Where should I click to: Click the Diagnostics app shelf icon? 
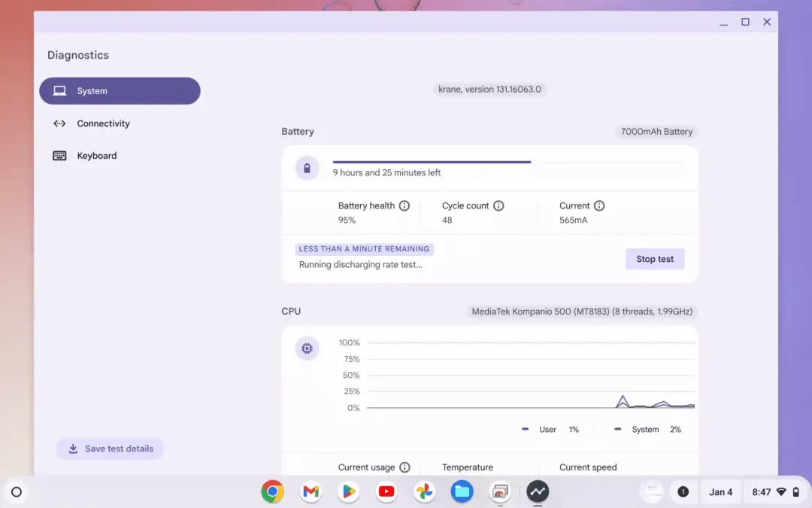coord(538,491)
